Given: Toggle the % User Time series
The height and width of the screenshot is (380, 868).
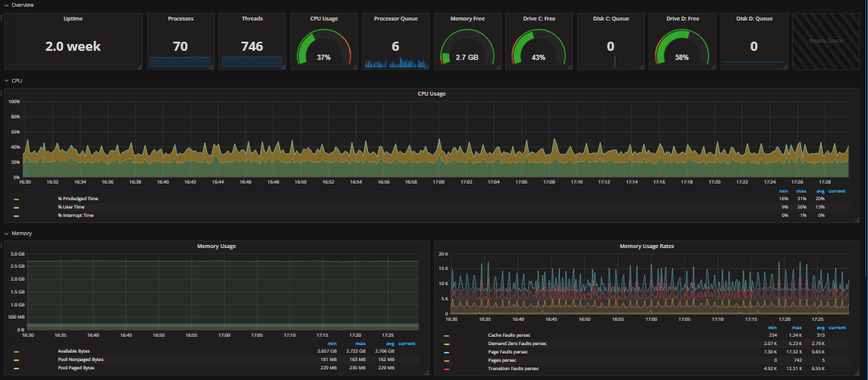Looking at the screenshot, I should pyautogui.click(x=71, y=207).
